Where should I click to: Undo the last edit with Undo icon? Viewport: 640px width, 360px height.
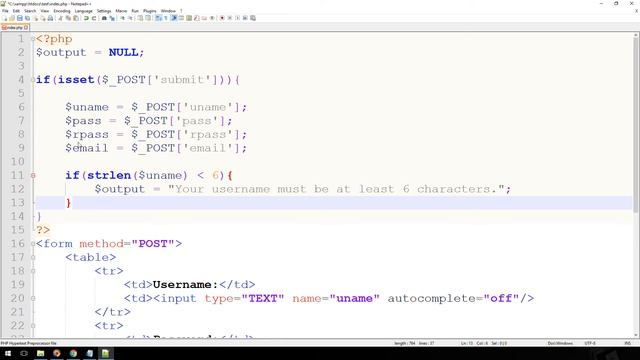click(x=86, y=18)
